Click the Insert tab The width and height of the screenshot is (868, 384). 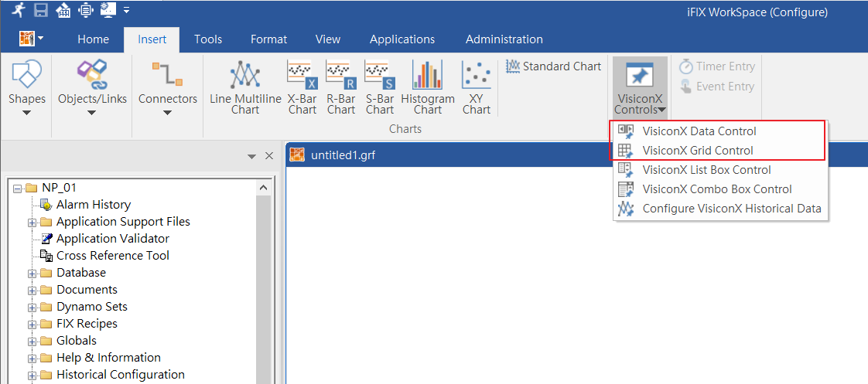point(152,39)
